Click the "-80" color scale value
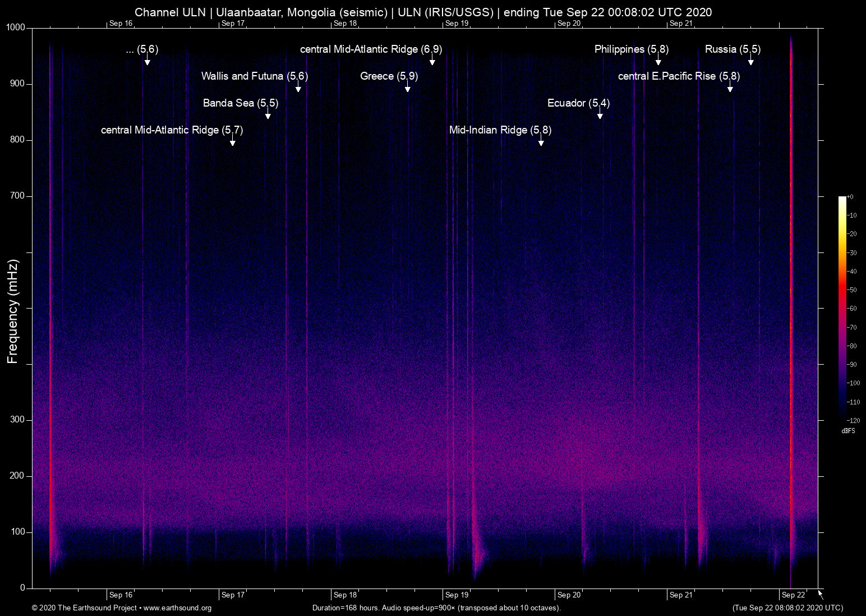Image resolution: width=866 pixels, height=616 pixels. 851,346
